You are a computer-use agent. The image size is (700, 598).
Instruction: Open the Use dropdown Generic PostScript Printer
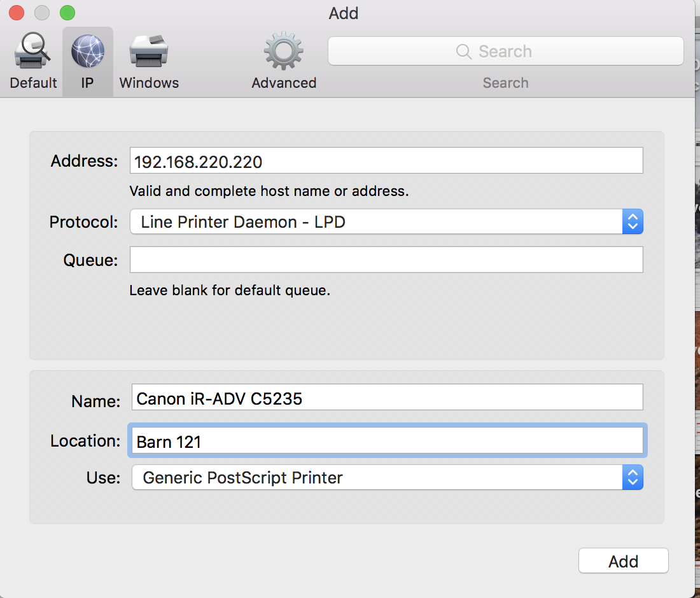point(387,477)
